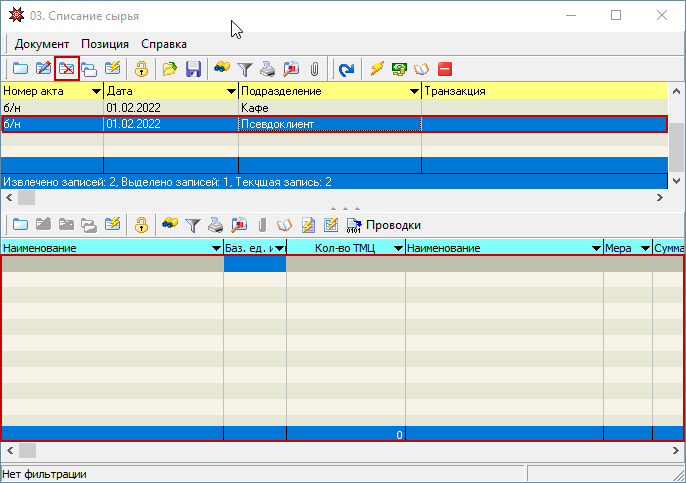686x483 pixels.
Task: Click the red stop icon in top toolbar
Action: 444,69
